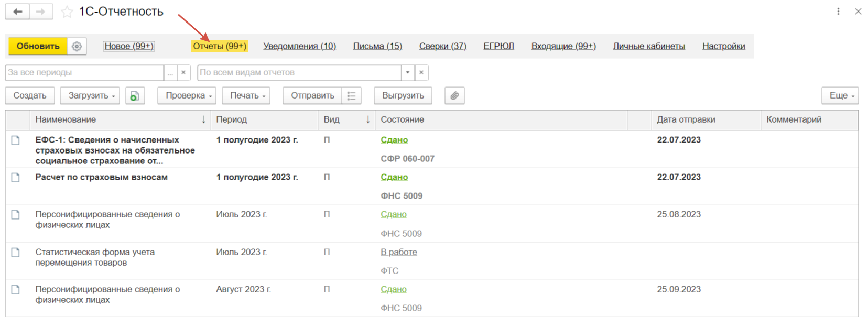Click the За все периоды input field
Image resolution: width=868 pixels, height=317 pixels.
[x=85, y=72]
